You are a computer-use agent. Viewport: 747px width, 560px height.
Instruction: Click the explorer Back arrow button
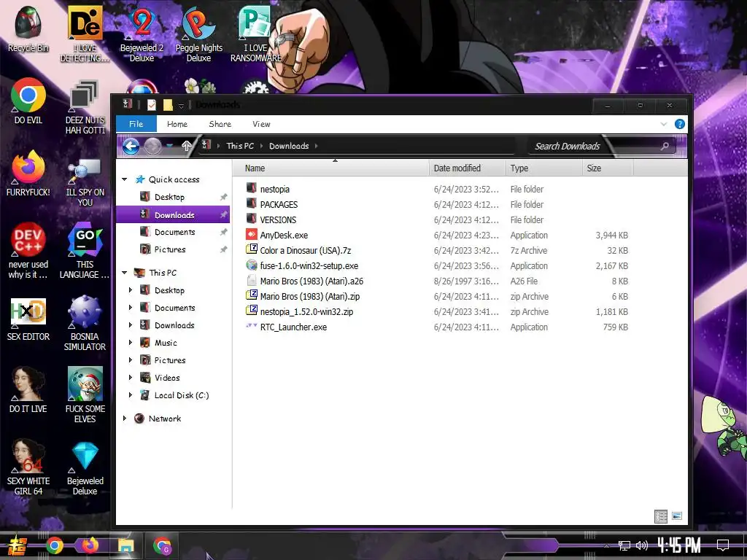[x=131, y=146]
